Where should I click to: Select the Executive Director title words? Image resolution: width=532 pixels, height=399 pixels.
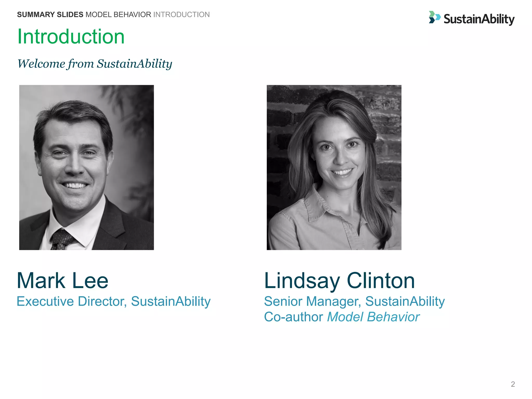click(71, 301)
